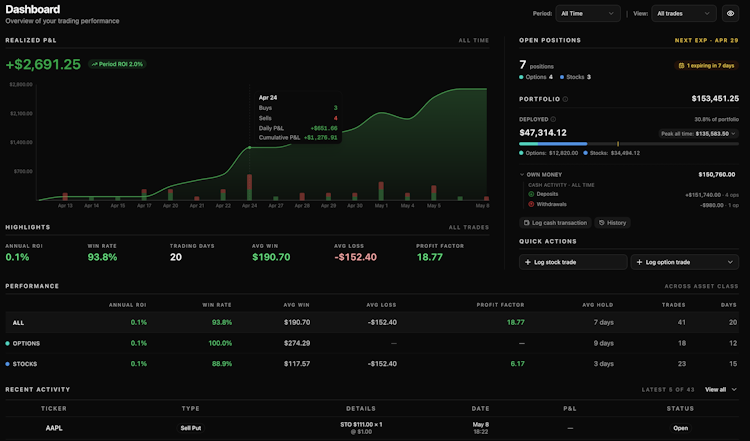The image size is (750, 441).
Task: Open the Period All Time dropdown
Action: pos(587,13)
